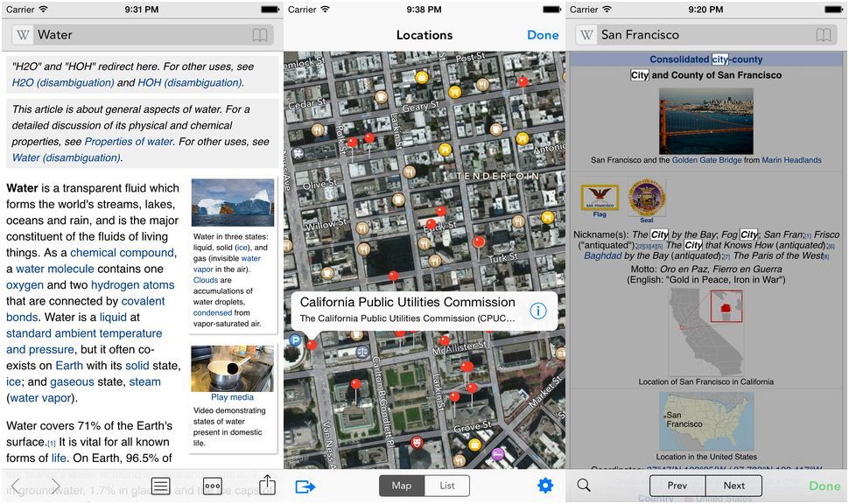The width and height of the screenshot is (849, 504).
Task: Open the iceberg photo thumbnail in Water article
Action: coord(232,203)
